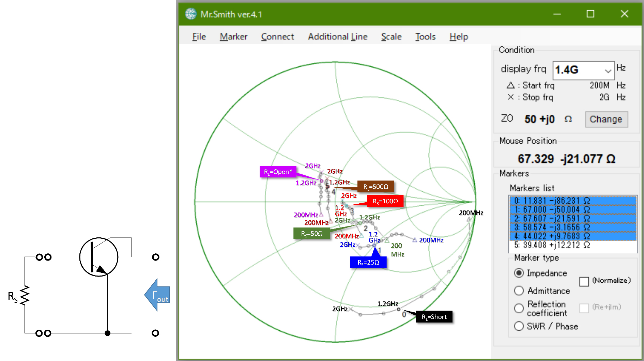The width and height of the screenshot is (644, 361).
Task: Open the display frq dropdown
Action: point(608,70)
